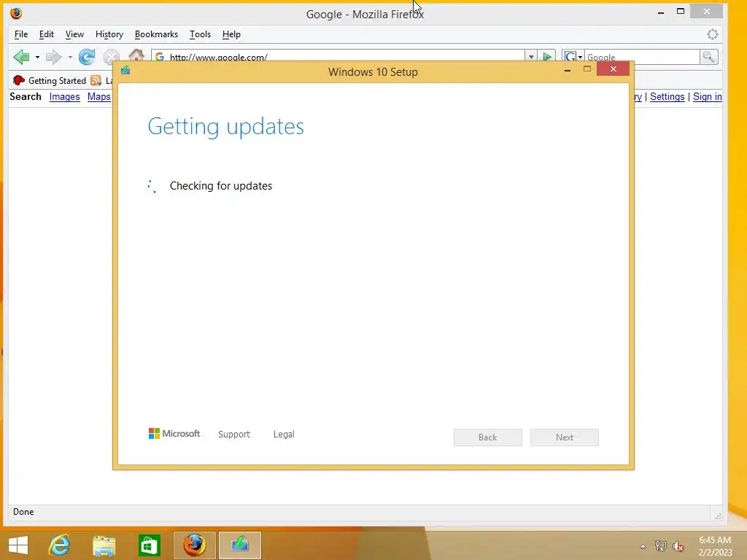Click the muted volume tray icon
This screenshot has width=747, height=560.
point(678,546)
